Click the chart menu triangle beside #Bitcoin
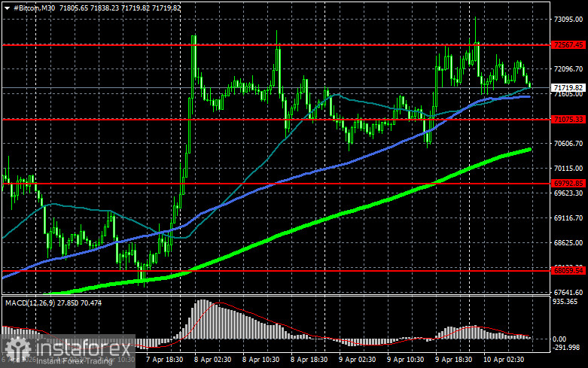Viewport: 588px width, 368px height. click(7, 8)
